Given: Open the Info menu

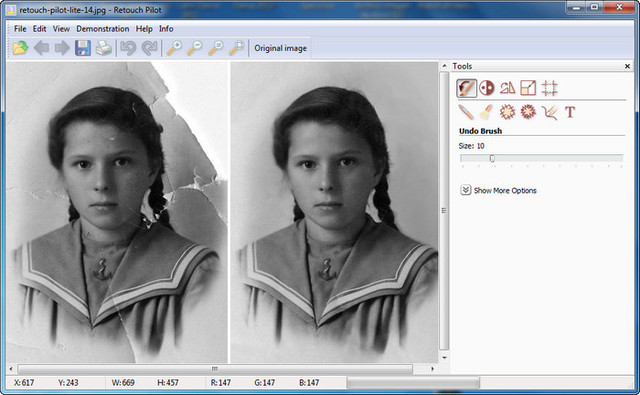Looking at the screenshot, I should [x=166, y=29].
